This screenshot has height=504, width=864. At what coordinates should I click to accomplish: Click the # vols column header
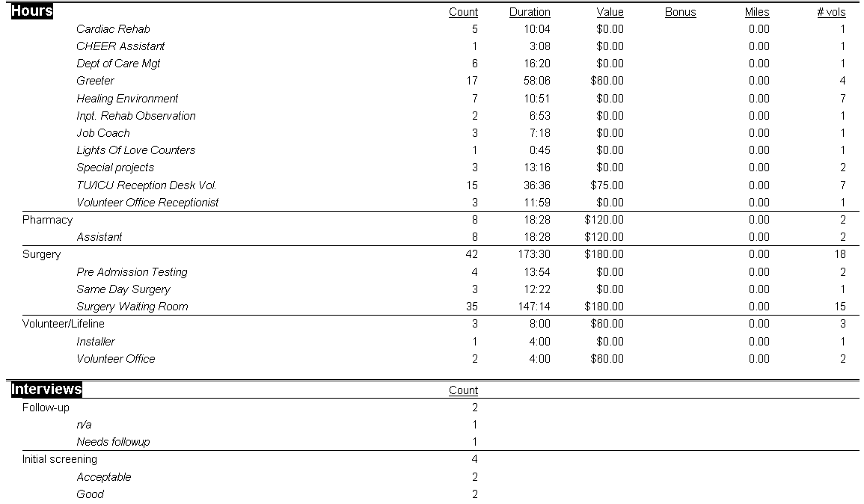[x=831, y=12]
